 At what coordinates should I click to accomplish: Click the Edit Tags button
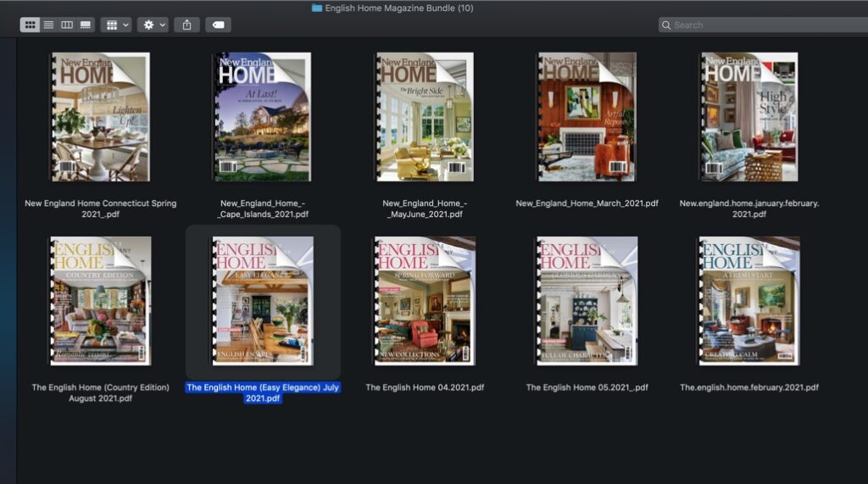218,25
